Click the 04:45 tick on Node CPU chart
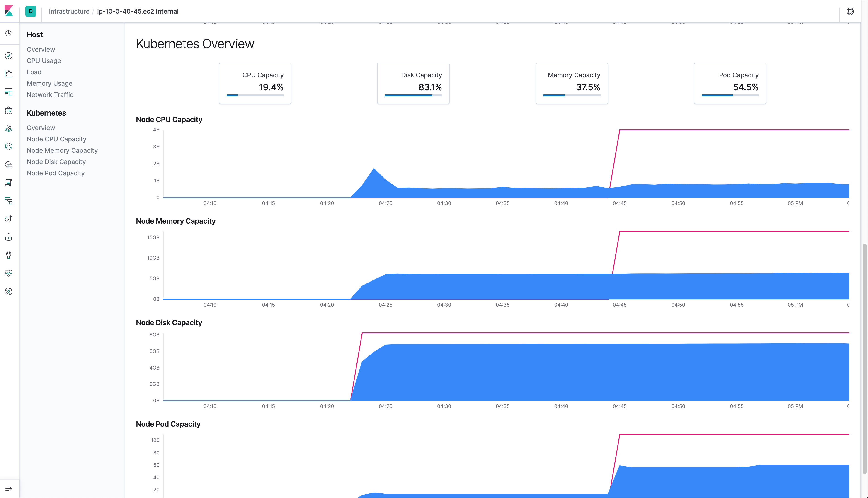The height and width of the screenshot is (498, 868). pos(620,203)
